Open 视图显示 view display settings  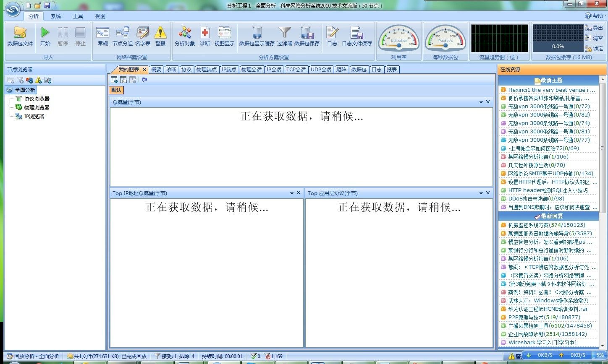coord(225,36)
